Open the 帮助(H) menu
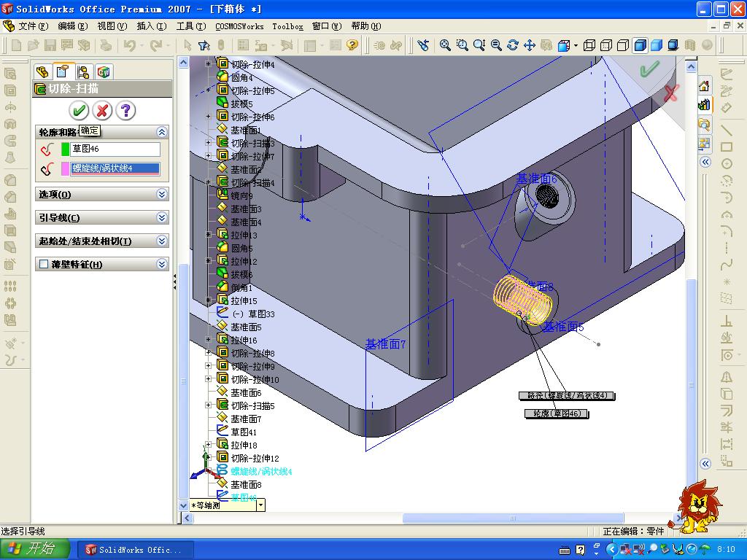 pos(366,26)
